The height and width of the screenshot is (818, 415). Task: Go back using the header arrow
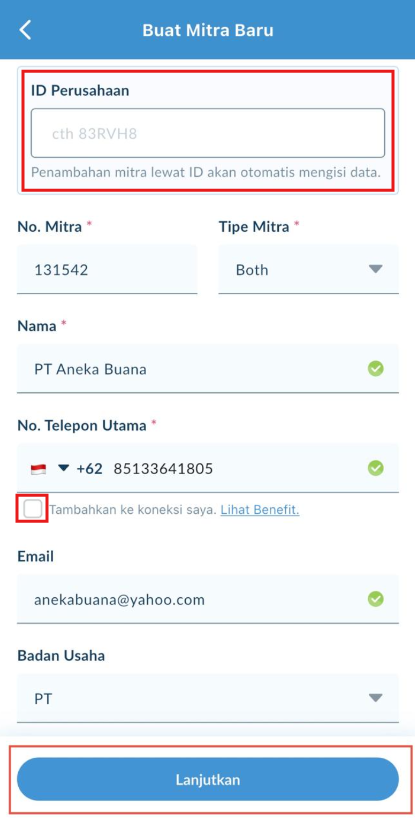pos(25,30)
